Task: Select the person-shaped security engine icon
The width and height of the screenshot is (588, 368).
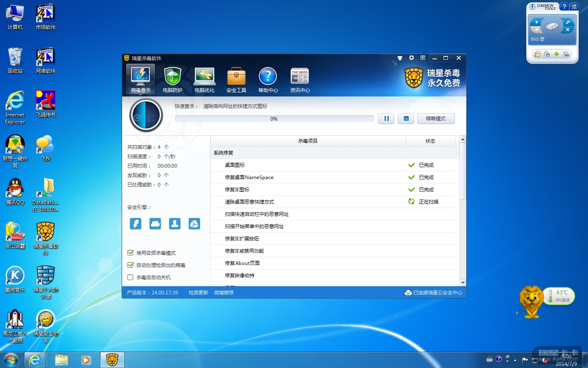Action: [x=175, y=224]
